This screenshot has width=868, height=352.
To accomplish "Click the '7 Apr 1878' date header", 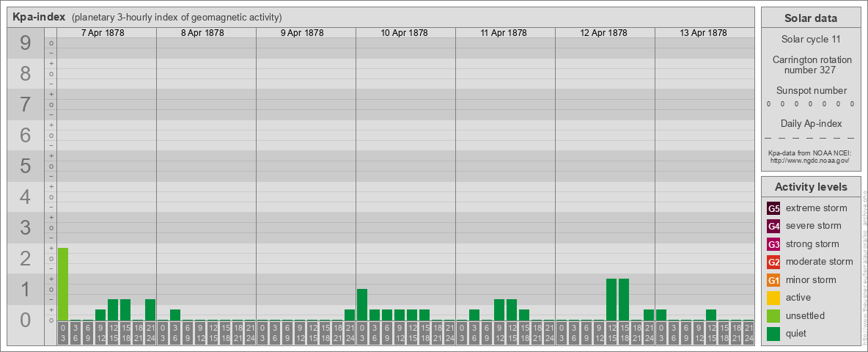I will click(103, 33).
